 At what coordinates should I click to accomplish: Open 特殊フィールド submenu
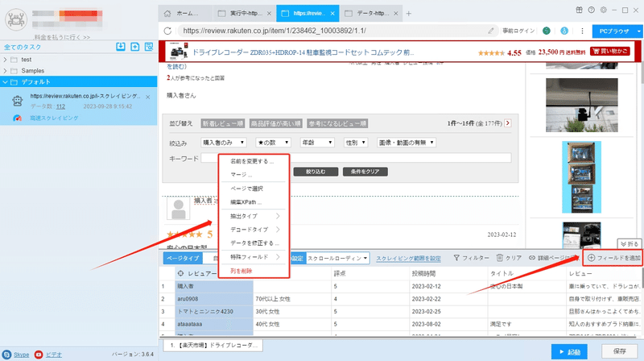(254, 257)
